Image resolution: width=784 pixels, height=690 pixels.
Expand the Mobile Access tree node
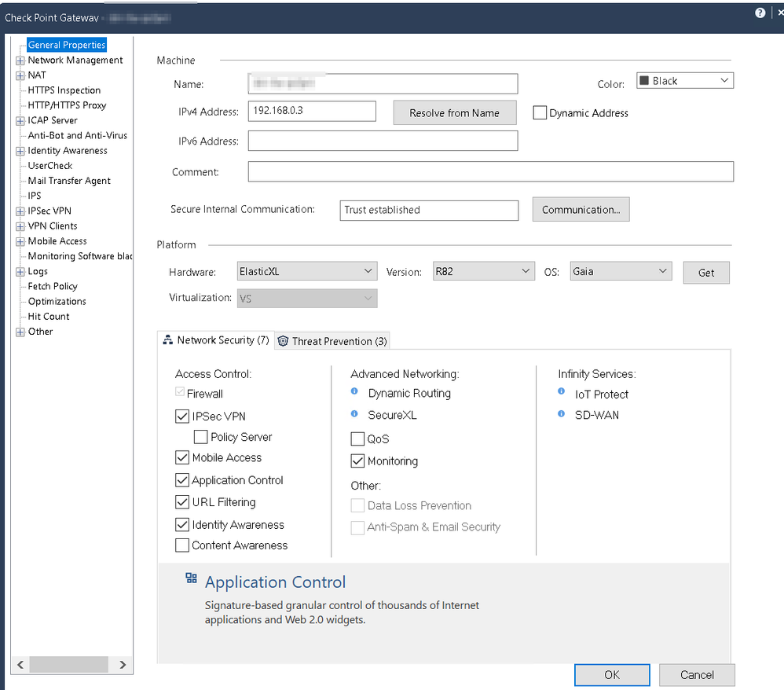coord(20,242)
